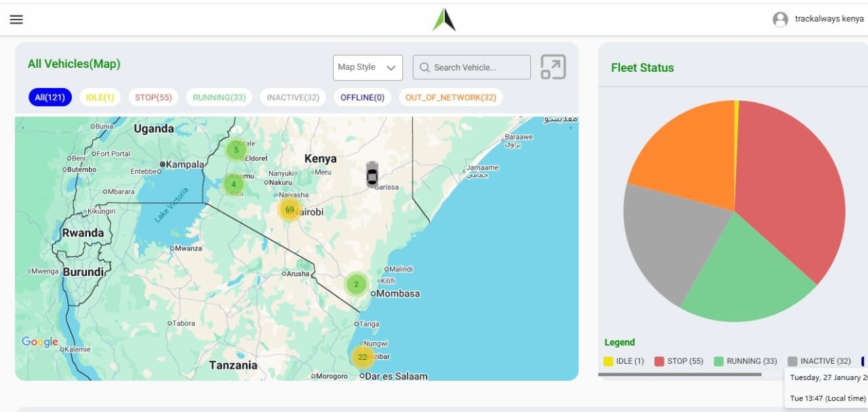Click the yellow IDLE legend color swatch

[x=609, y=361]
